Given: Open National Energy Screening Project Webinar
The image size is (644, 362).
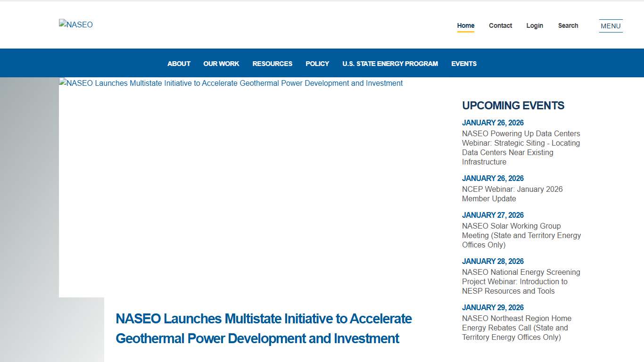Looking at the screenshot, I should coord(521,281).
